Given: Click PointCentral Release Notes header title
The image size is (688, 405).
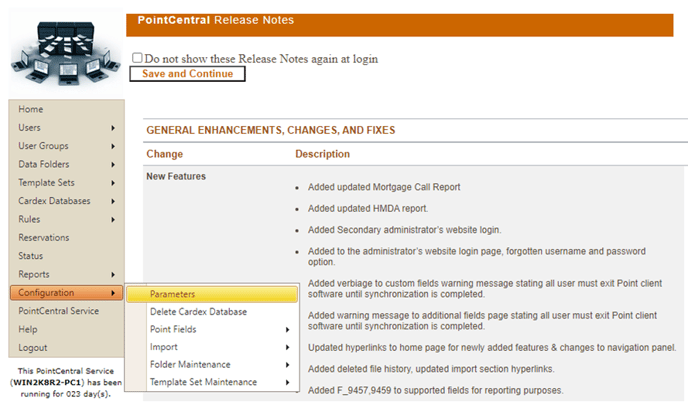Looking at the screenshot, I should pos(215,20).
